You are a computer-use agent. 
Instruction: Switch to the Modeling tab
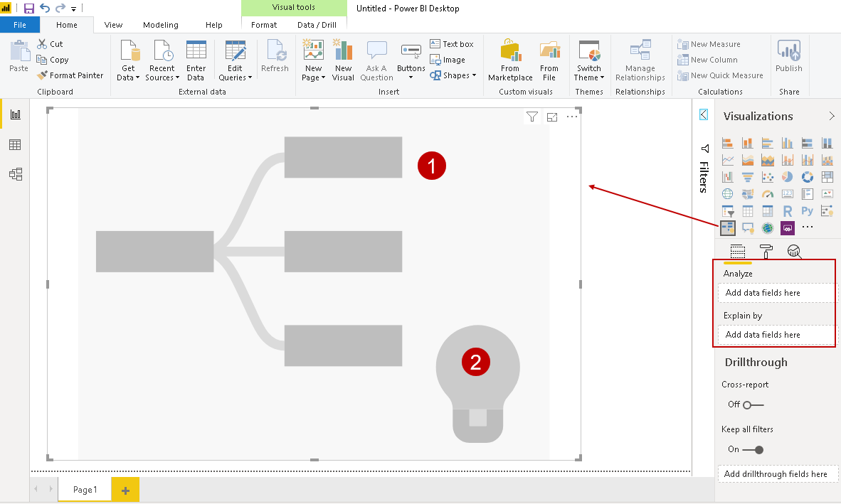[x=160, y=24]
